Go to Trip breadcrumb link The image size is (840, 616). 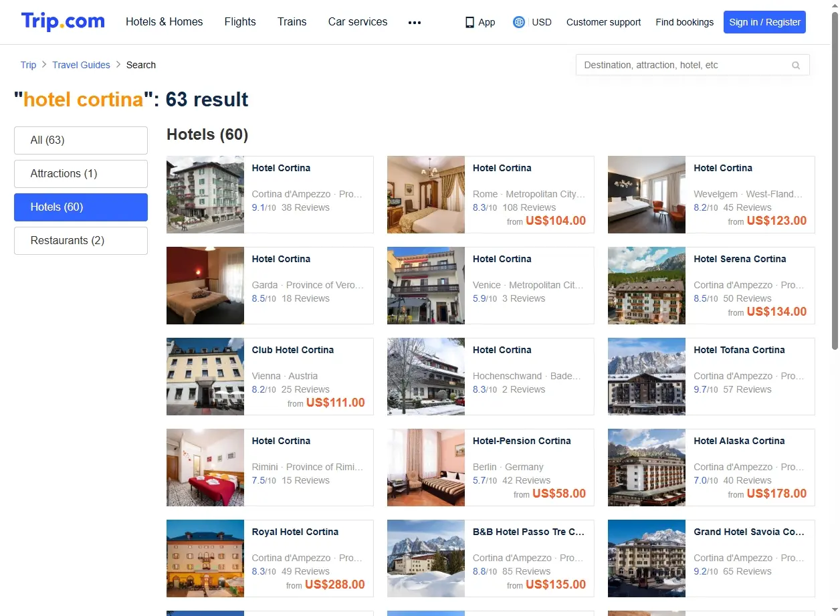coord(28,65)
